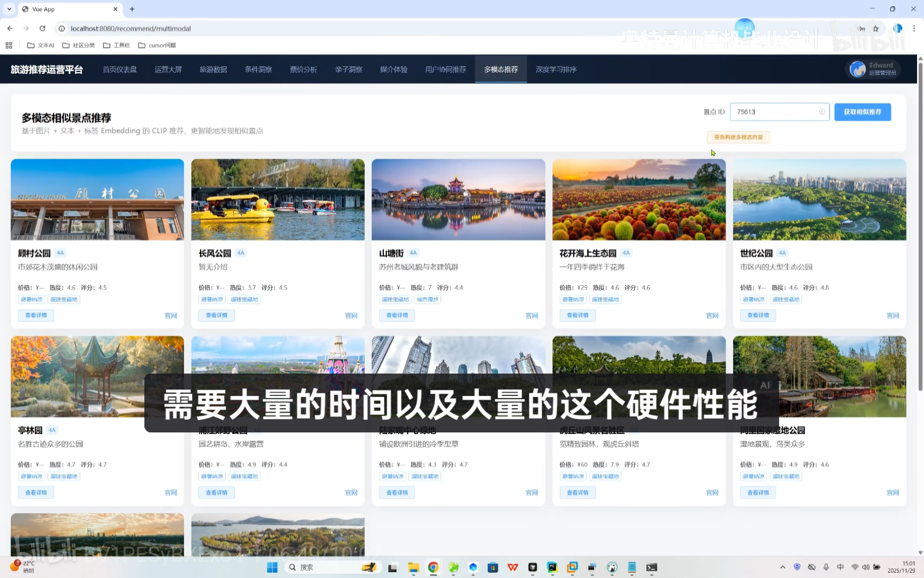
Task: Clear the 景点 ID input with the clear icon
Action: 822,112
